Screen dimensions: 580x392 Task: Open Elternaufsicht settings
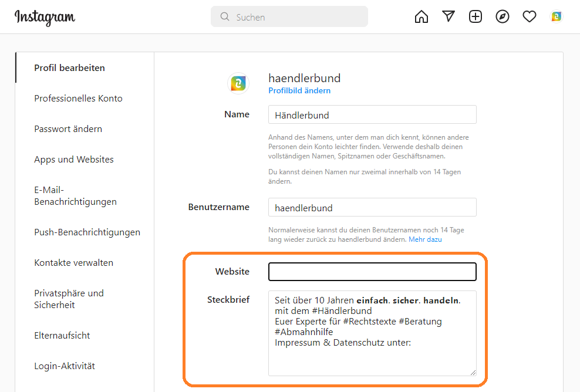point(62,336)
